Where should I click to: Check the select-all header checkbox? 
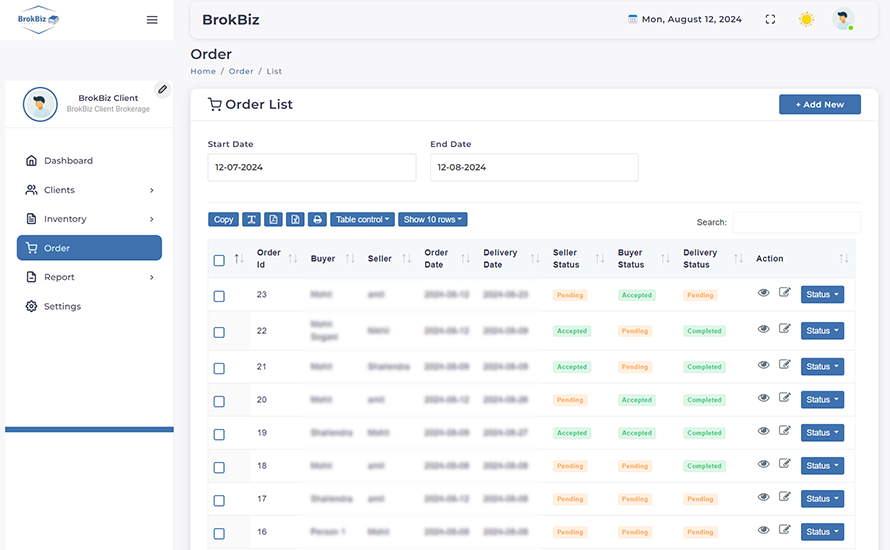click(219, 260)
